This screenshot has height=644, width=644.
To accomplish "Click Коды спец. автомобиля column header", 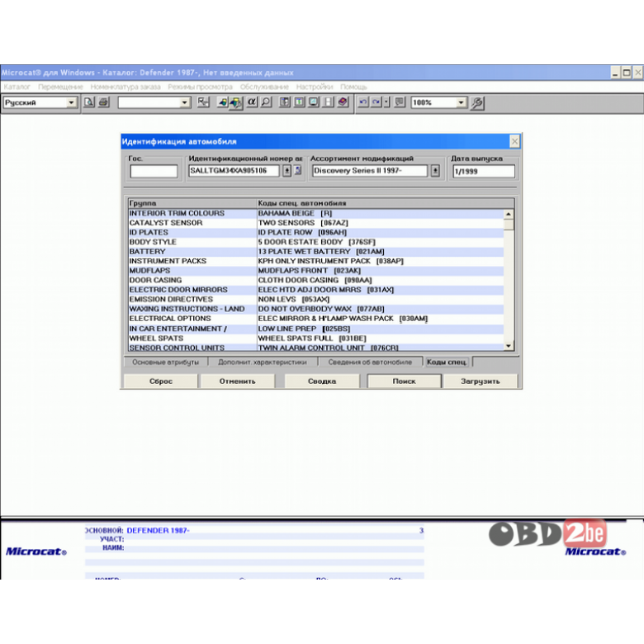I will (386, 203).
